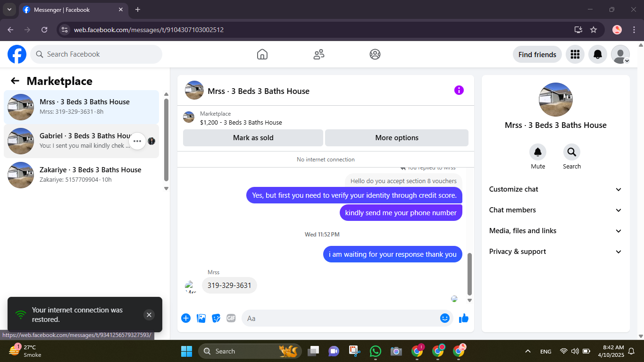Viewport: 644px width, 362px height.
Task: Focus the message input box
Action: pyautogui.click(x=347, y=318)
